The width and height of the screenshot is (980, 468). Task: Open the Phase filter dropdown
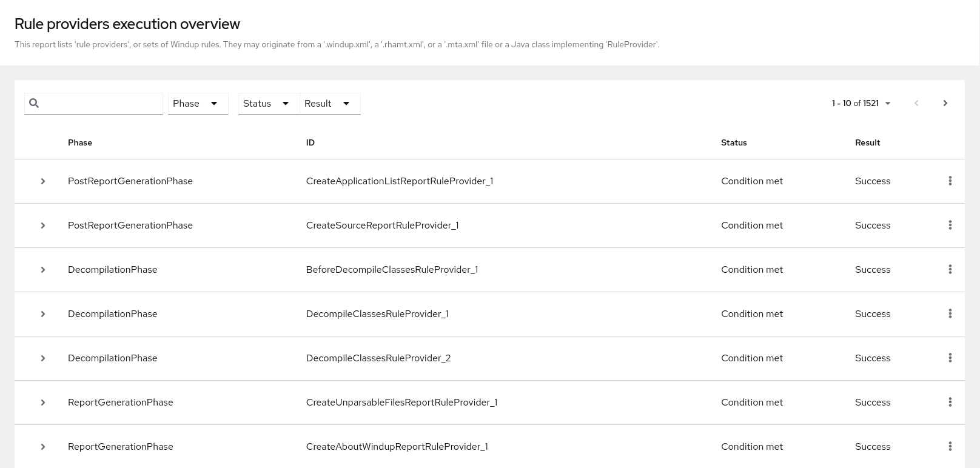tap(198, 104)
